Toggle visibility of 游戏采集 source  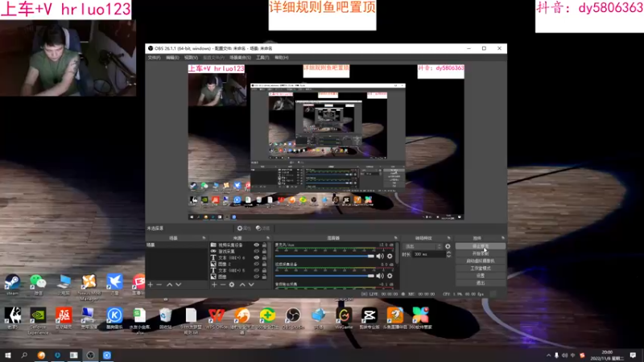click(x=256, y=251)
